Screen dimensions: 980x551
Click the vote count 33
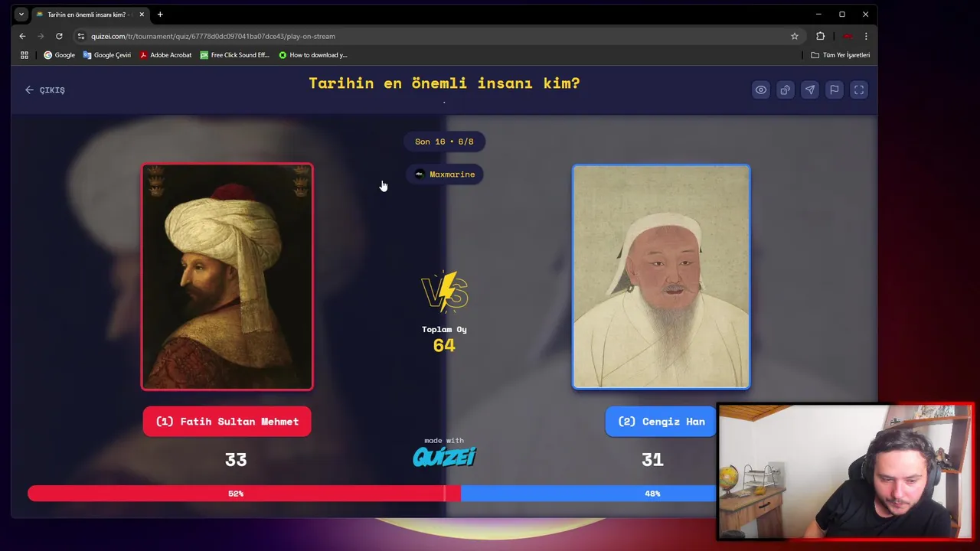point(236,460)
